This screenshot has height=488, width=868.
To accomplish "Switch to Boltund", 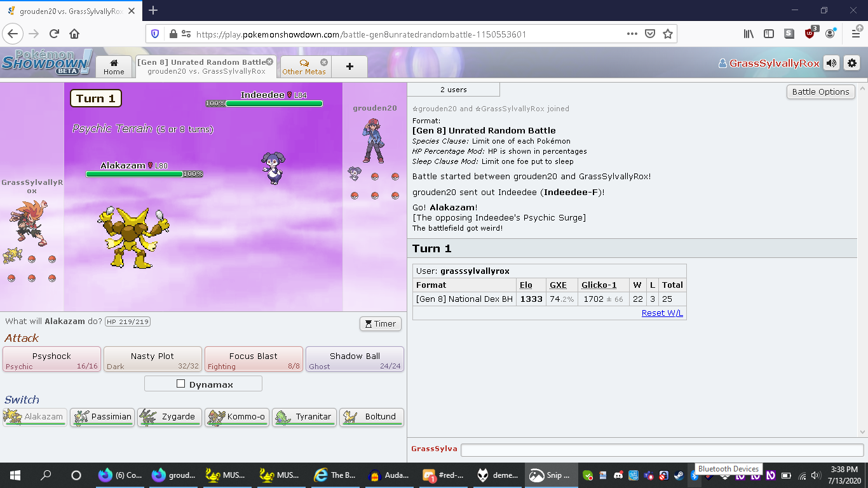I will click(372, 417).
